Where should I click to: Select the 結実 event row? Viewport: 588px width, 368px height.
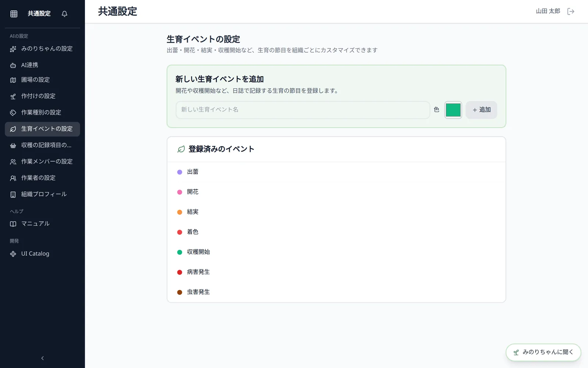(336, 212)
